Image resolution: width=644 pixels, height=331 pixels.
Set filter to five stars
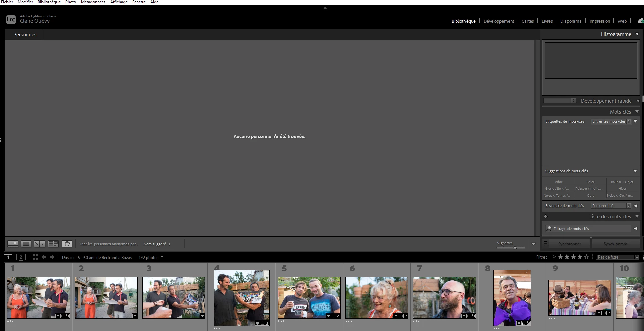tap(586, 257)
